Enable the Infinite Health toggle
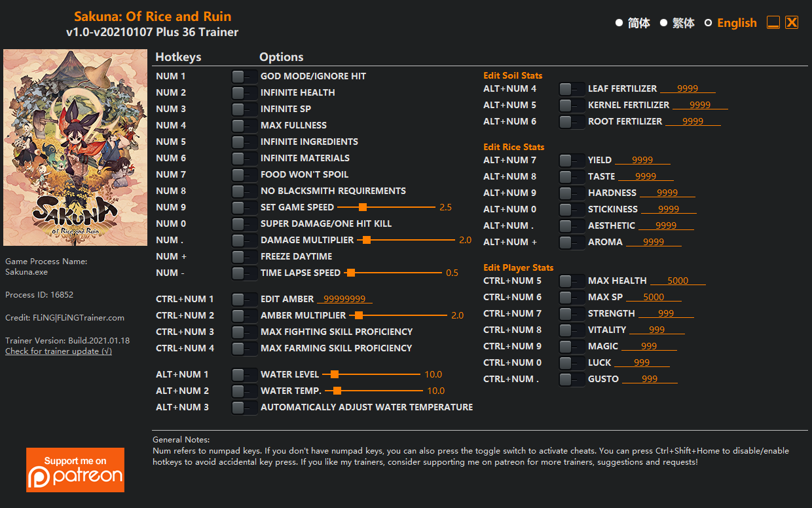Viewport: 812px width, 508px height. (244, 92)
